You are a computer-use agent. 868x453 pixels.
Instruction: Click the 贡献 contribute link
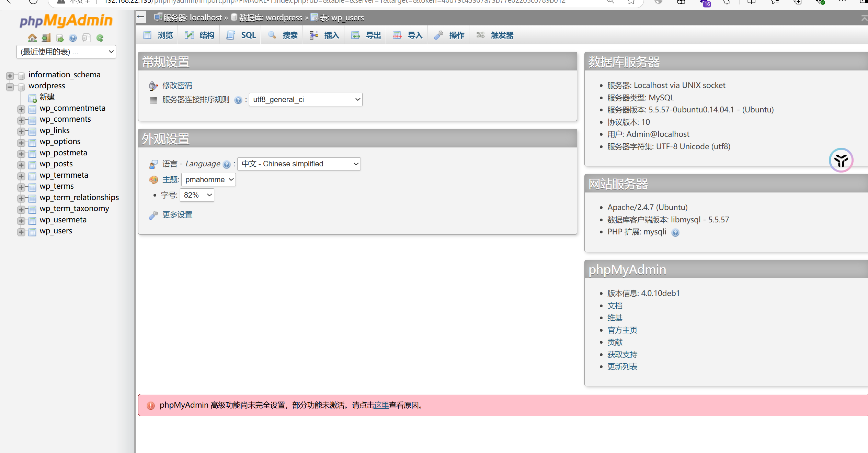click(615, 343)
